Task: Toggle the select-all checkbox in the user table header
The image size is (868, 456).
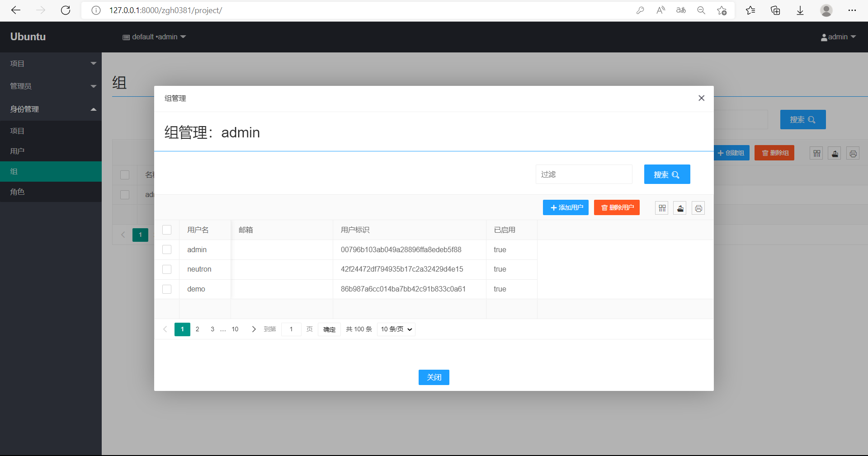Action: [167, 230]
